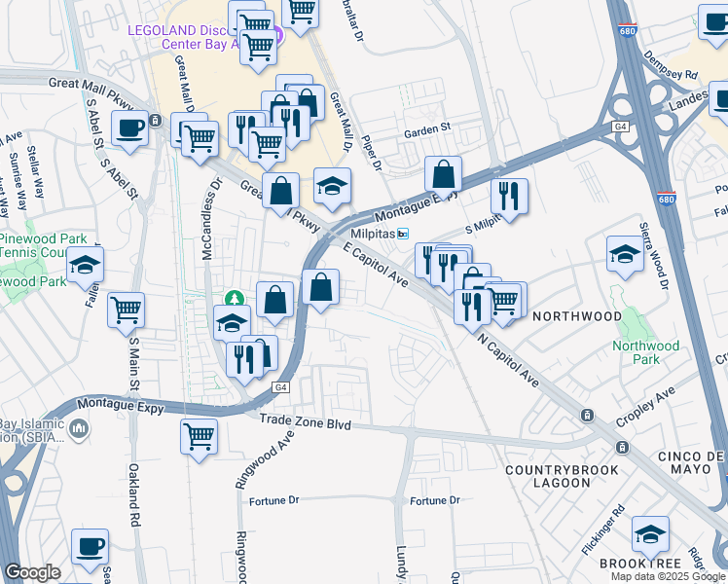
Task: Open the Google logo link
Action: pos(33,572)
